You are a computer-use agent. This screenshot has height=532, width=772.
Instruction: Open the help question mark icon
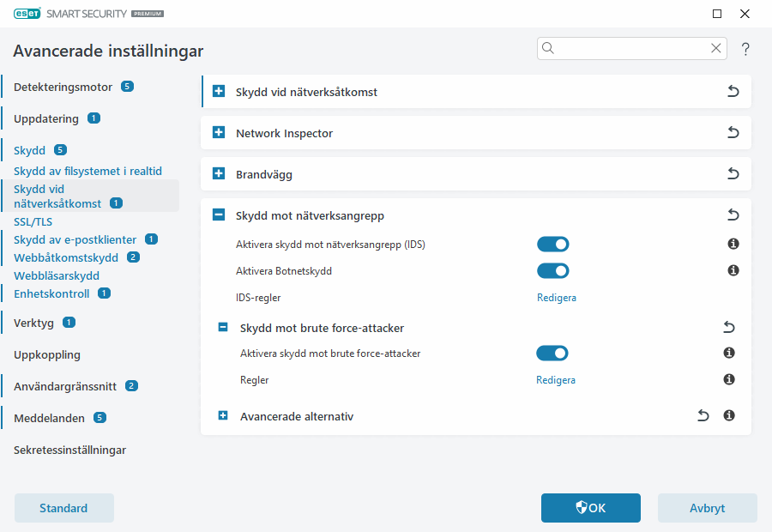coord(745,49)
